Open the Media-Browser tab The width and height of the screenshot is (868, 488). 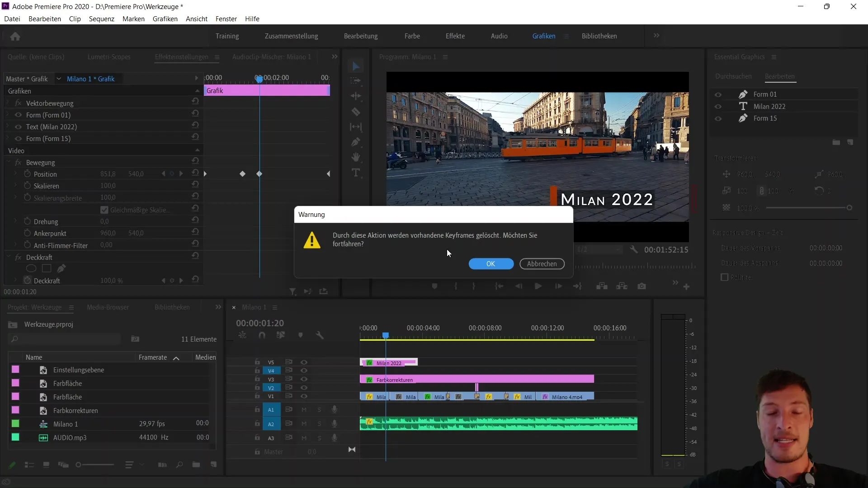108,307
